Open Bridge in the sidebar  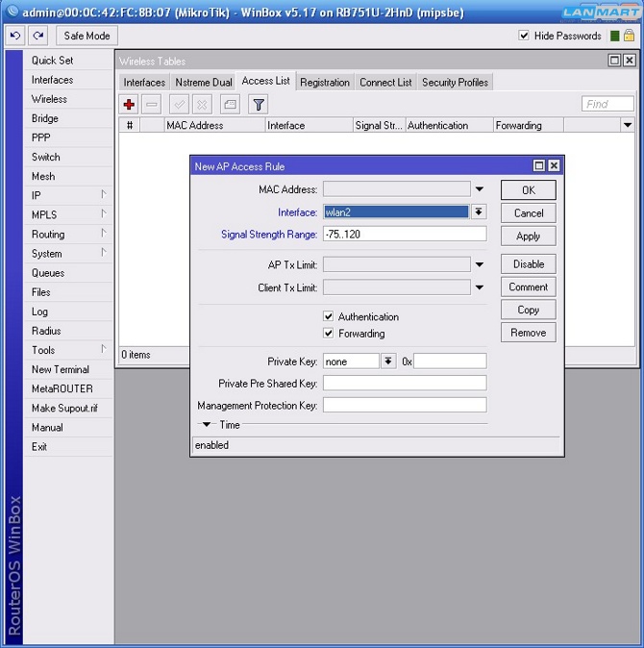68,118
